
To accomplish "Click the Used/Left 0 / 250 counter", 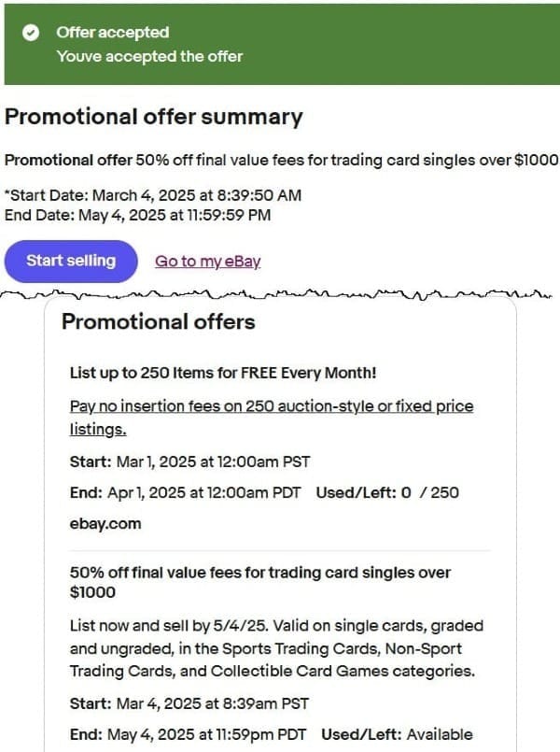I will pos(387,492).
